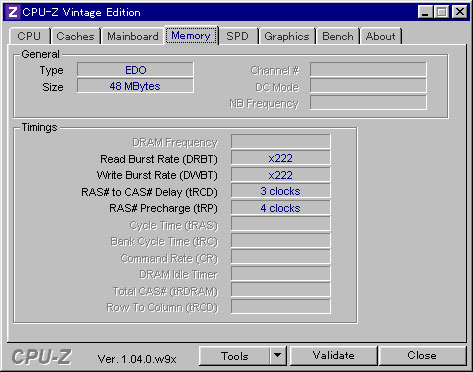
Task: Click the empty DRAM Frequency field
Action: click(x=281, y=142)
